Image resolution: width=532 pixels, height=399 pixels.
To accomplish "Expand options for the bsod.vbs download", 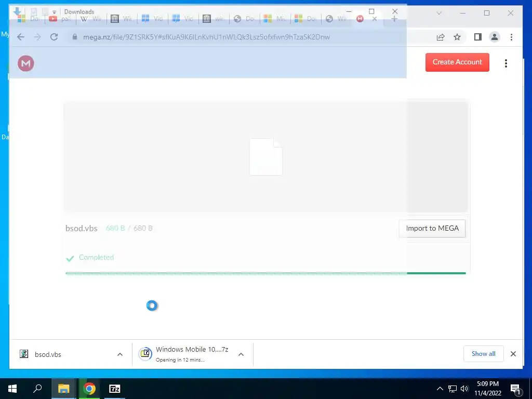I will pyautogui.click(x=120, y=354).
